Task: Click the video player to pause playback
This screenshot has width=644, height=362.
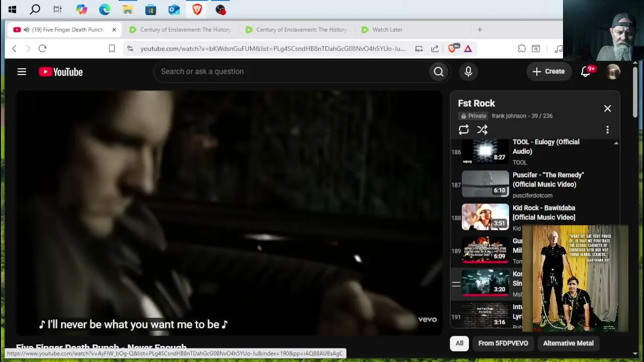Action: point(229,213)
